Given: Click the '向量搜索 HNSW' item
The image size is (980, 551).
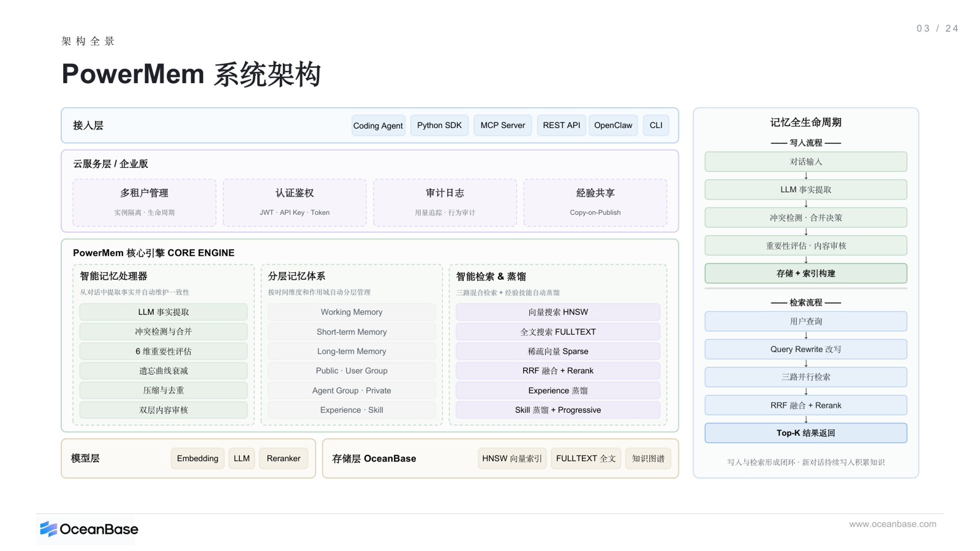Looking at the screenshot, I should pos(558,312).
